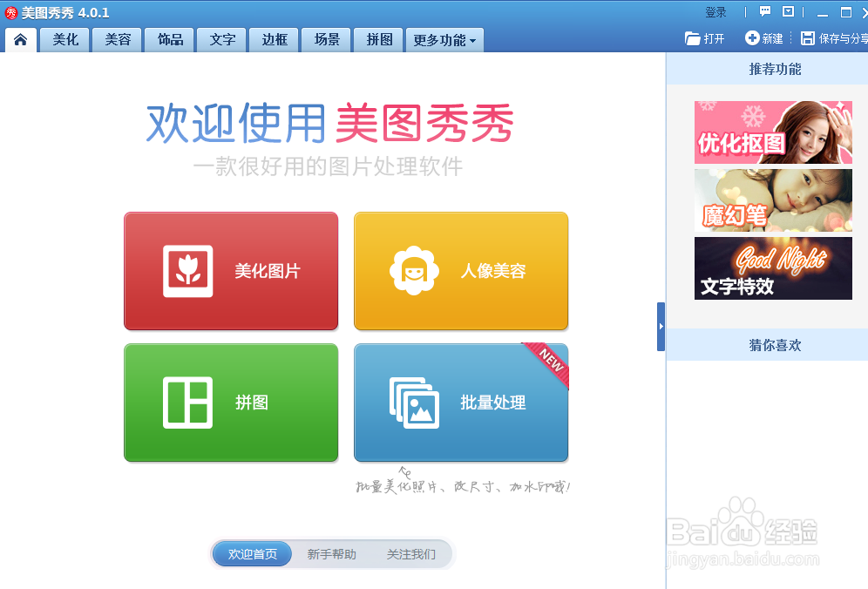The height and width of the screenshot is (589, 868).
Task: Open the 美容 tab
Action: pos(118,40)
